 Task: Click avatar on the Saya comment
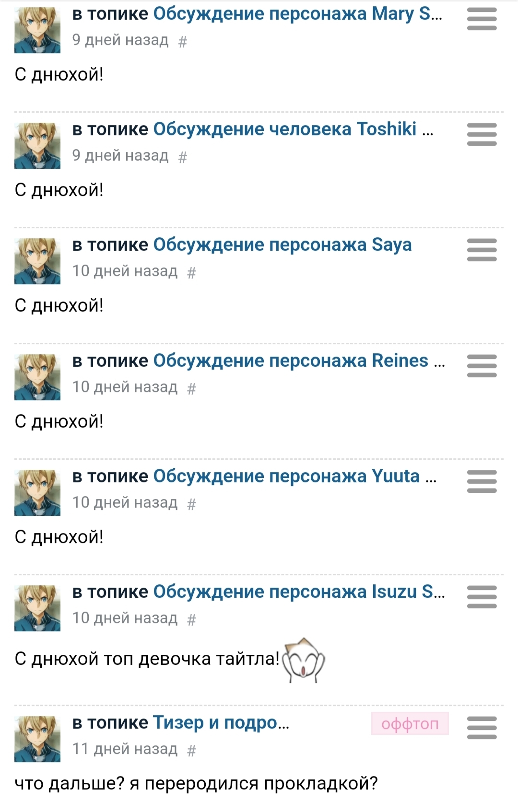[x=37, y=261]
